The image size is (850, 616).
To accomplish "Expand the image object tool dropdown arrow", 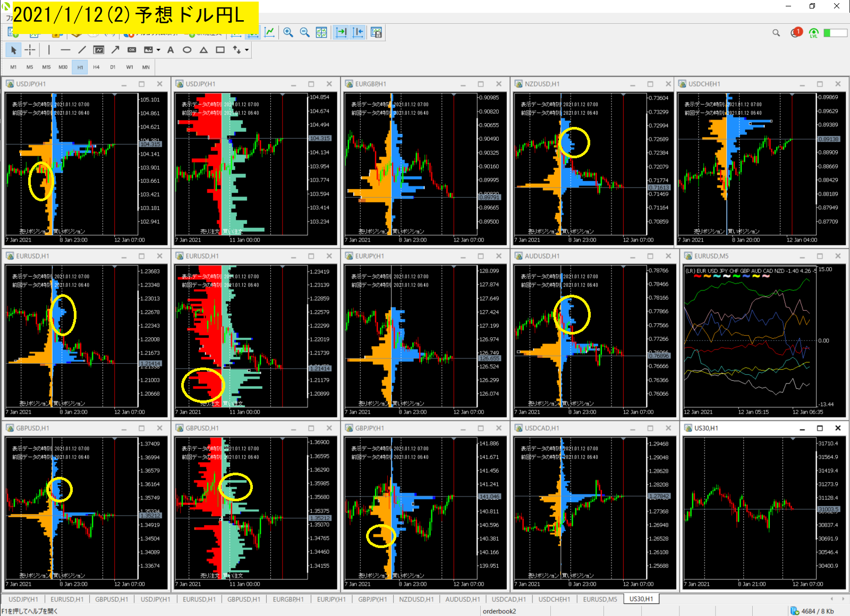I will pyautogui.click(x=158, y=50).
